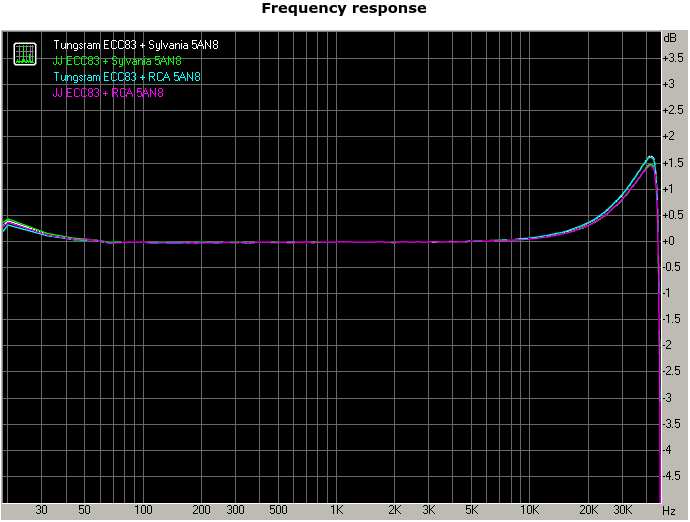Click the 200 Hz frequency label
This screenshot has width=690, height=522.
pos(201,510)
